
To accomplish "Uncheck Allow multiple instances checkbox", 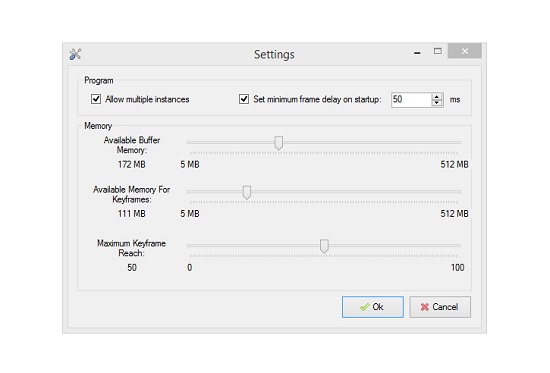I will (x=96, y=99).
